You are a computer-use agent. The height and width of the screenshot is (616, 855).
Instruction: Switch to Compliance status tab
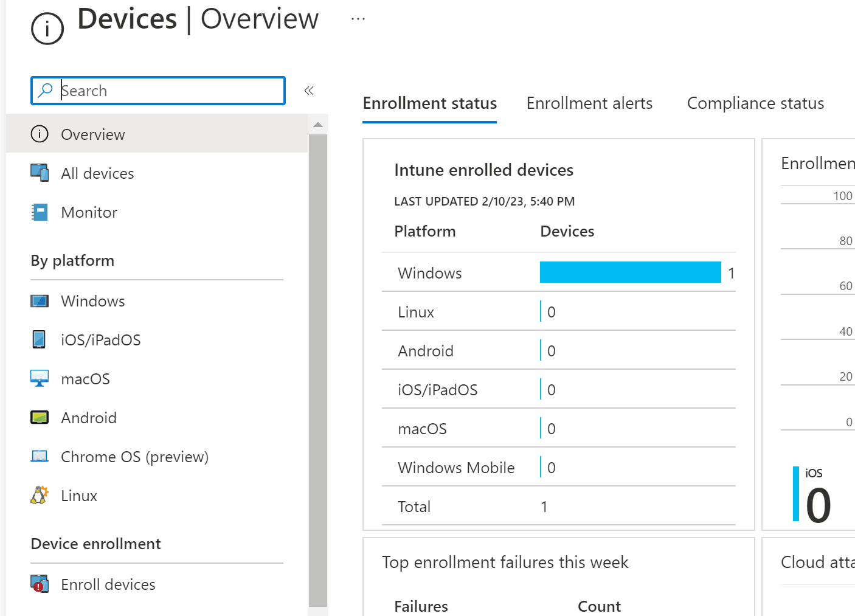click(755, 103)
